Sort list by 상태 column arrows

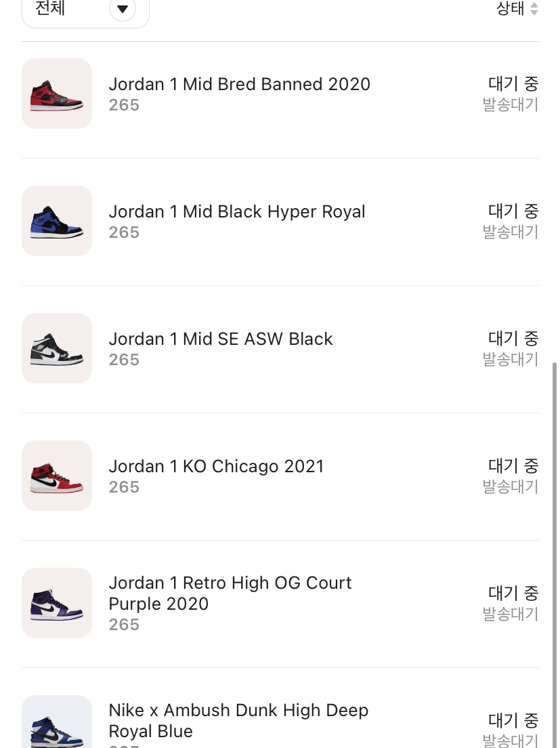click(534, 9)
